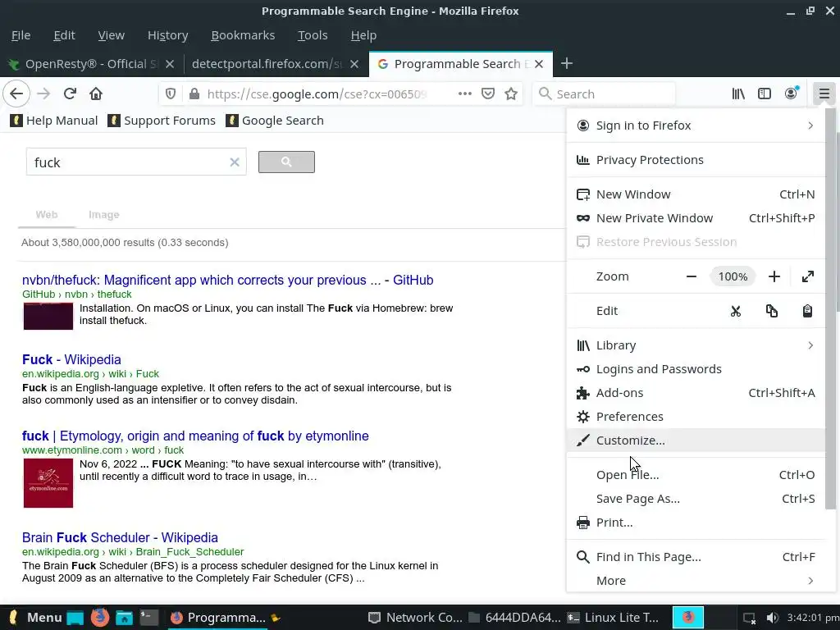Open Privacy Protections menu entry
Image resolution: width=840 pixels, height=630 pixels.
point(696,160)
